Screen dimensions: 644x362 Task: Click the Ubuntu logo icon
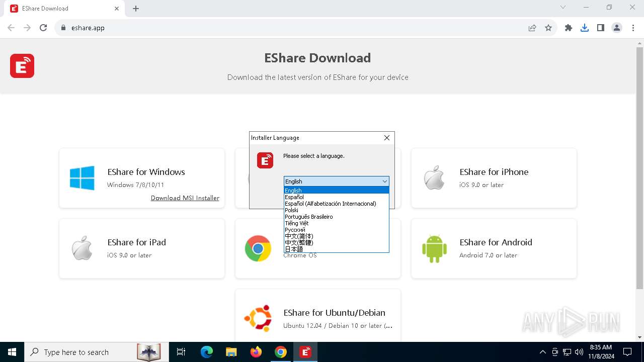pos(258,318)
